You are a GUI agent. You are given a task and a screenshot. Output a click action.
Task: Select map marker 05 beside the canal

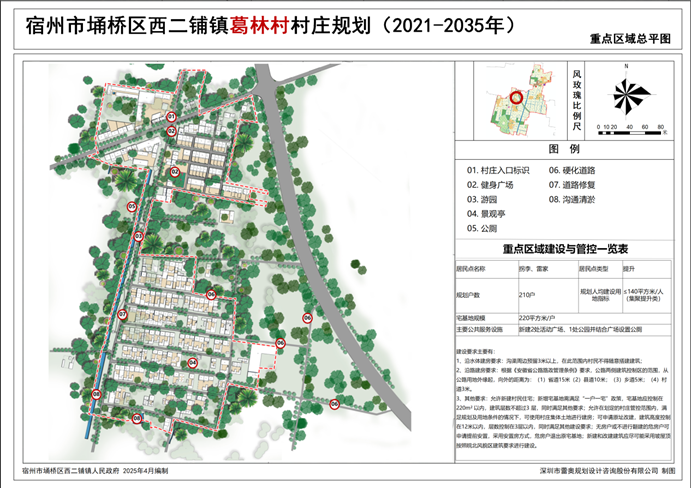(131, 205)
